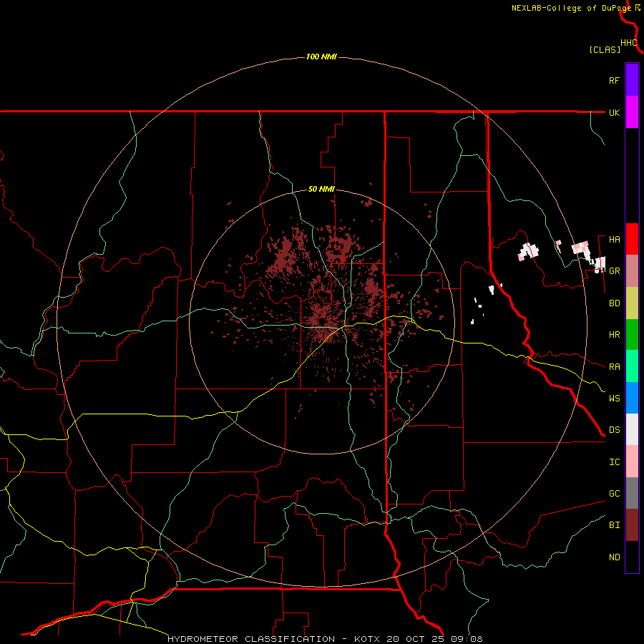Pick the RA light-green legend swatch
The image size is (644, 644).
coord(632,366)
